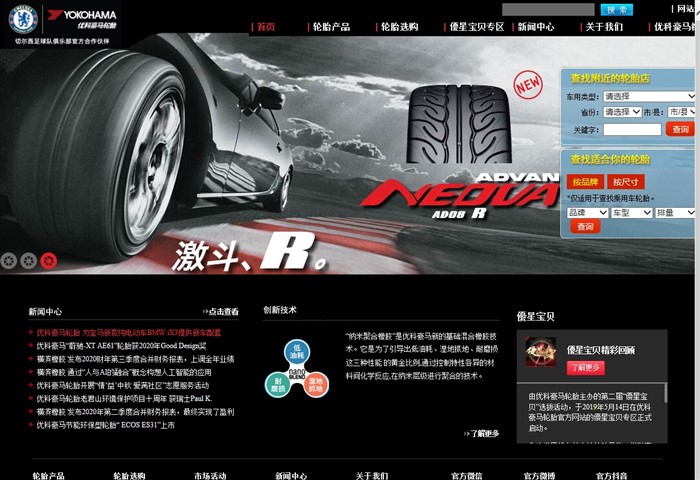
Task: Open the 省份 dropdown
Action: coord(622,112)
